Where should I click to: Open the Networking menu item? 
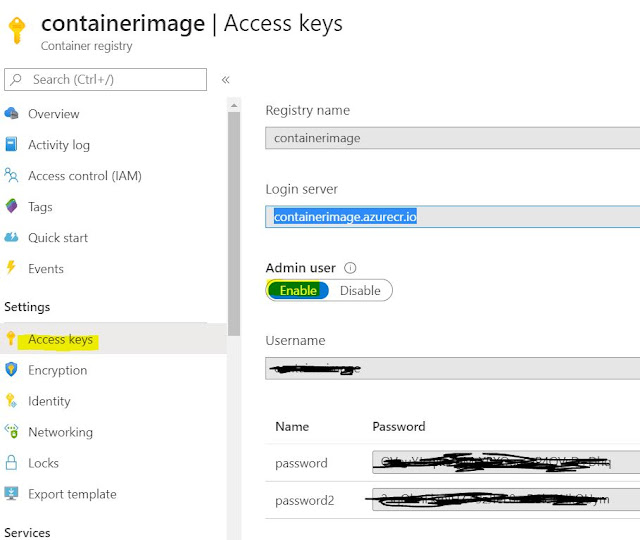pos(60,432)
